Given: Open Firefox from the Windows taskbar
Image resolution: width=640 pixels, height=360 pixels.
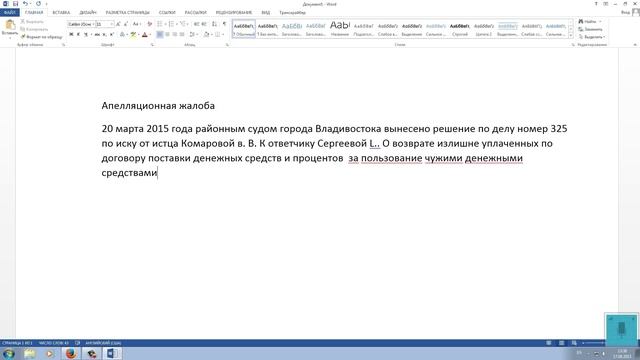Looking at the screenshot, I should click(x=71, y=353).
